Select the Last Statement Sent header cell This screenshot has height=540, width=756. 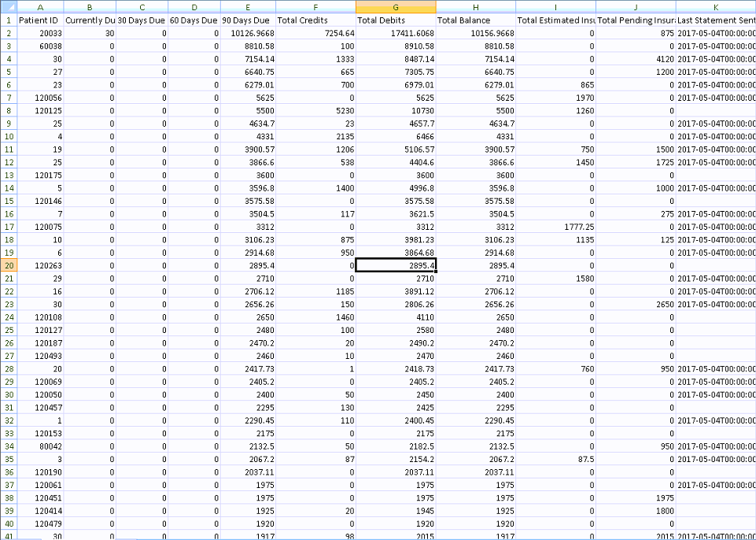pyautogui.click(x=715, y=20)
